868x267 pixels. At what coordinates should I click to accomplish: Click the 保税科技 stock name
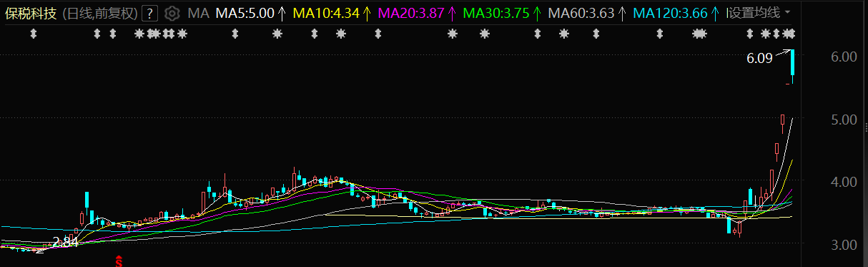click(x=31, y=13)
